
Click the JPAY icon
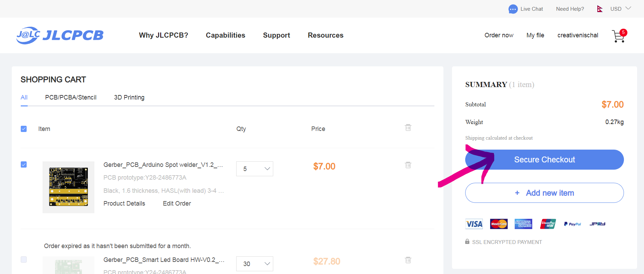pos(597,224)
